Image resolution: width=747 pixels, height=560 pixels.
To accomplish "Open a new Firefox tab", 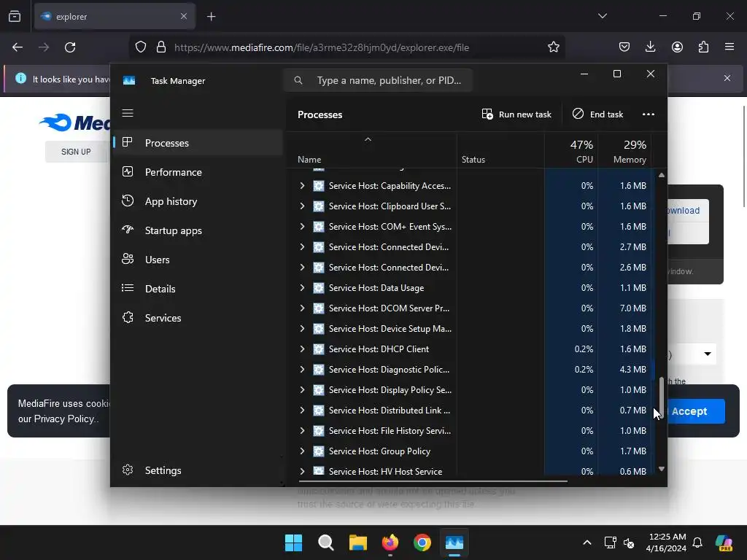I will point(211,17).
